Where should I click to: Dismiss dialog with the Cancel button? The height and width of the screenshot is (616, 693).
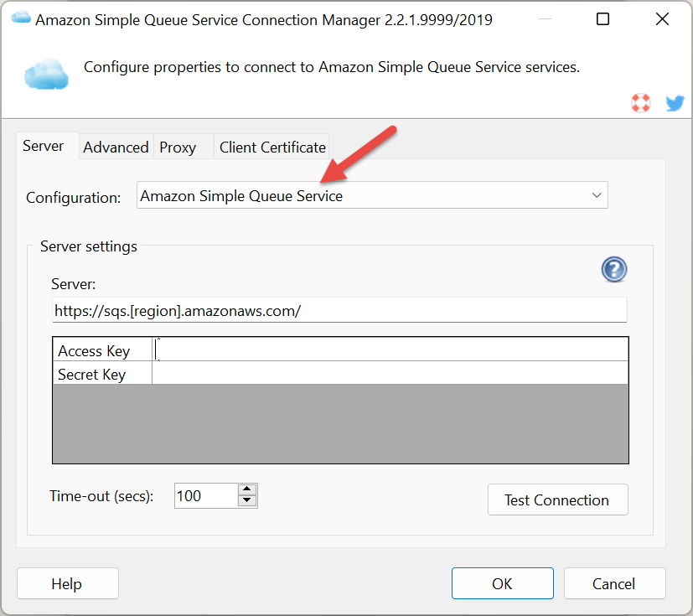(615, 583)
